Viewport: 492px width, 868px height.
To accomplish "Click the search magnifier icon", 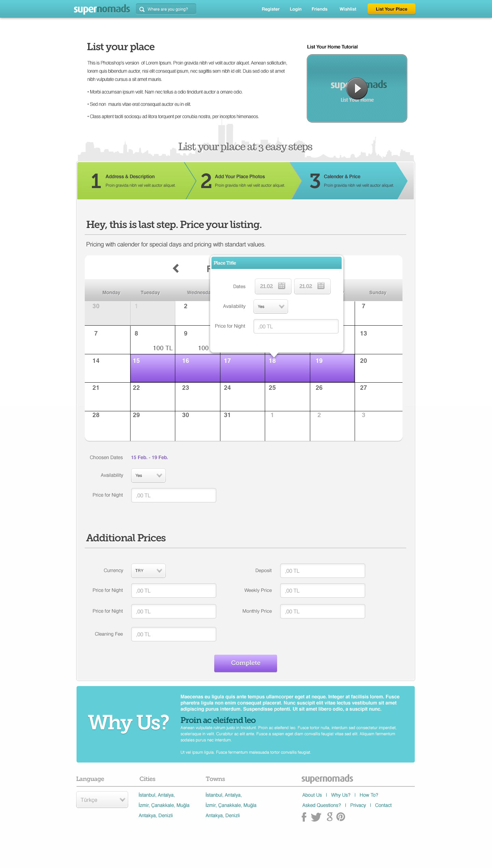I will (x=142, y=9).
